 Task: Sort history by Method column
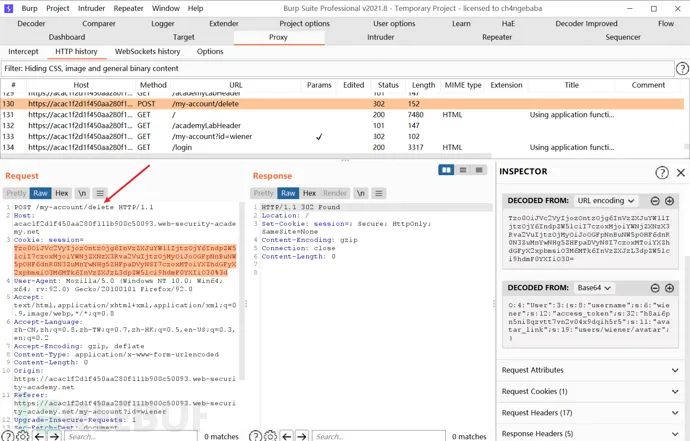click(153, 85)
